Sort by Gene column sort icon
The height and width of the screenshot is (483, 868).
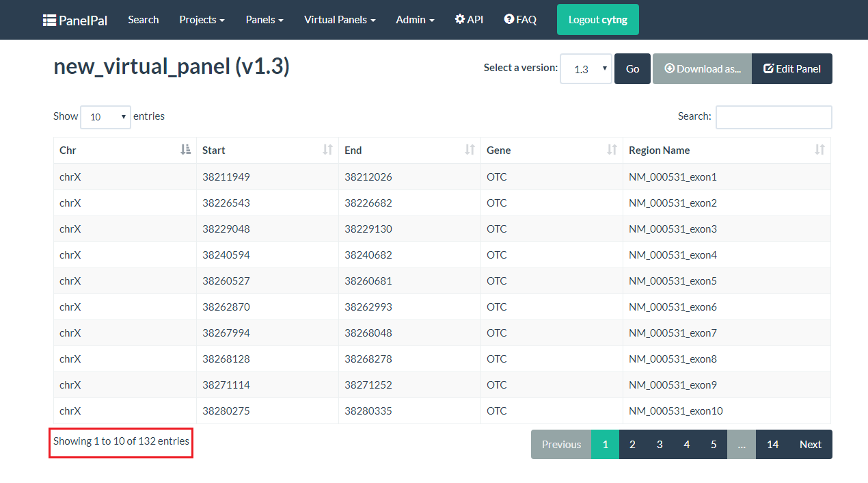click(612, 150)
